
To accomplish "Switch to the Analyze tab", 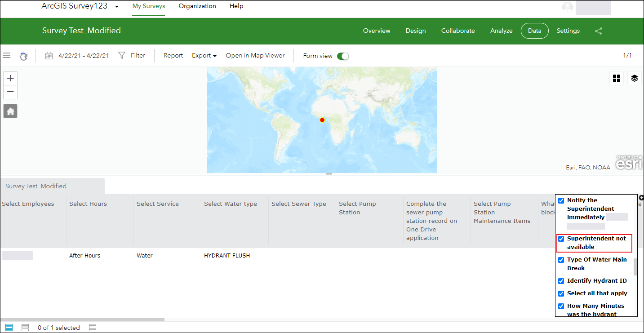I will pos(501,31).
